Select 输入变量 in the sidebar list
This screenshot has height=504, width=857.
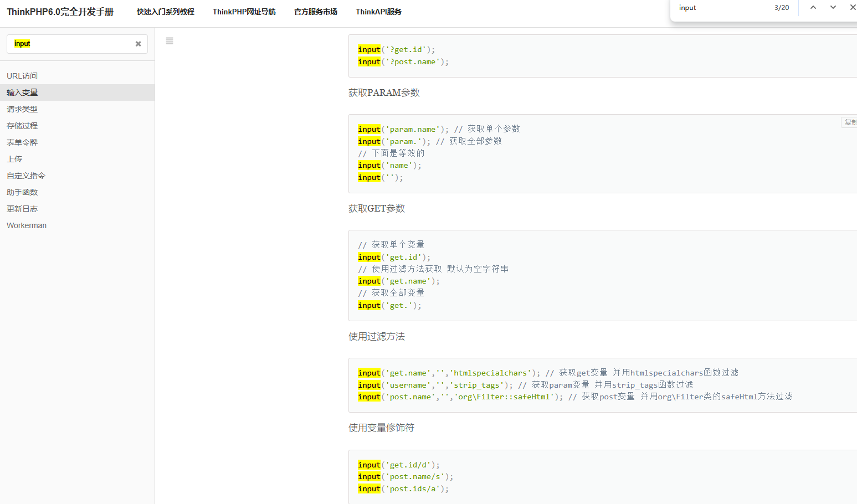(22, 92)
